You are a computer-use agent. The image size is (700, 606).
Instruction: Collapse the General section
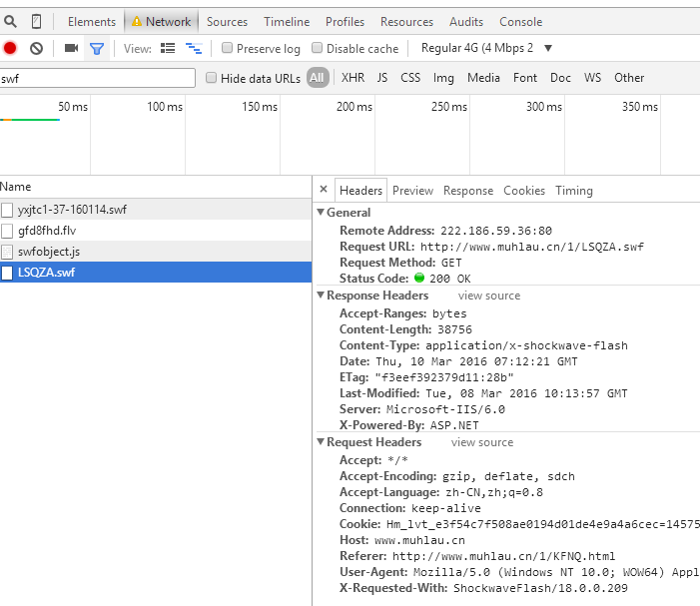321,213
